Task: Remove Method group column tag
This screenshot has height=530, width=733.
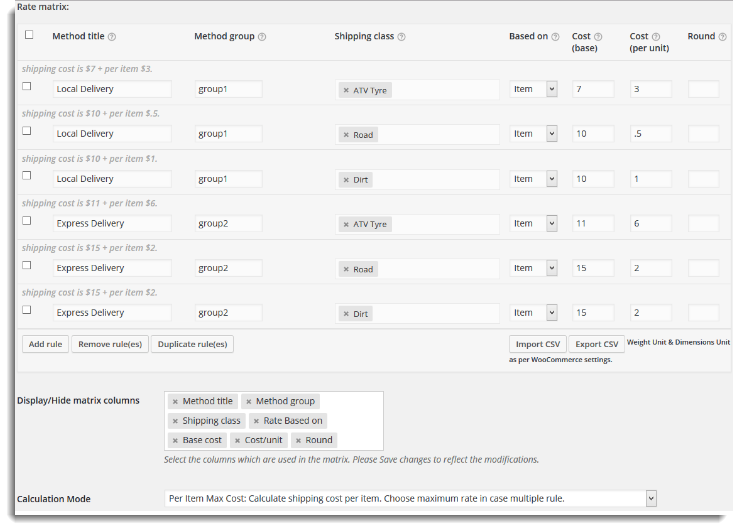Action: (249, 401)
